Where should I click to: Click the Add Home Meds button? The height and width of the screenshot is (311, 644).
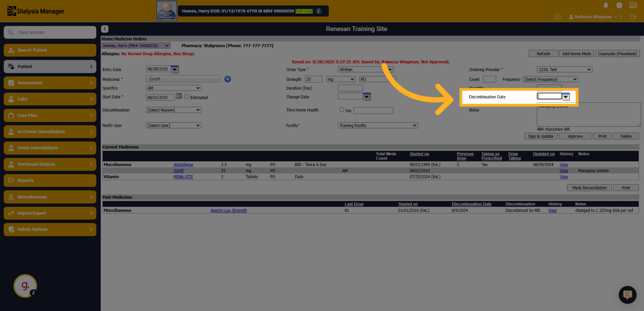(577, 54)
